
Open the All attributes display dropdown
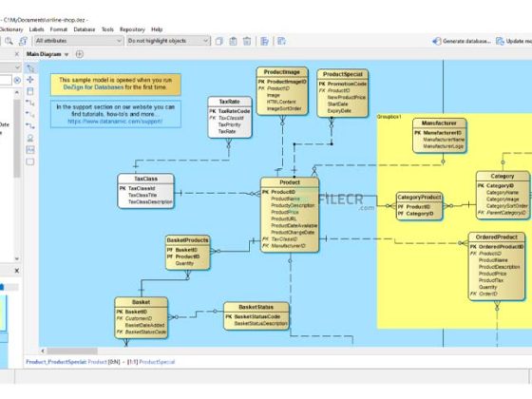click(78, 41)
